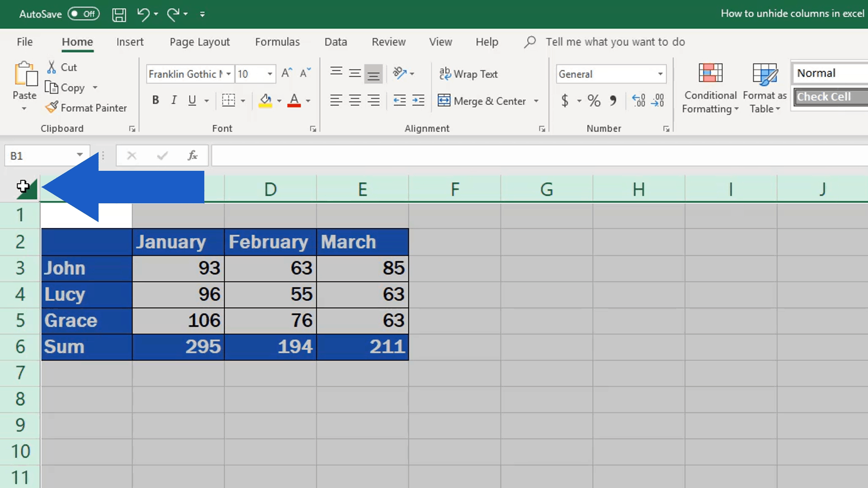The image size is (868, 488).
Task: Activate the Format Painter brush
Action: (86, 108)
